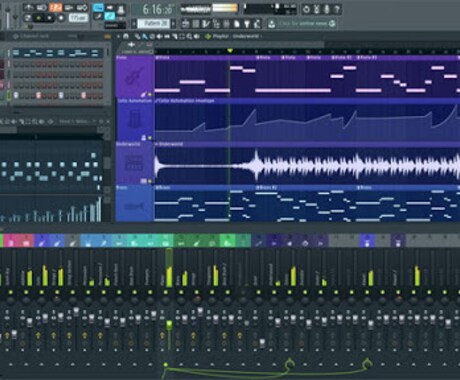Viewport: 460px width, 380px height.
Task: Open the help question mark icon
Action: click(337, 9)
